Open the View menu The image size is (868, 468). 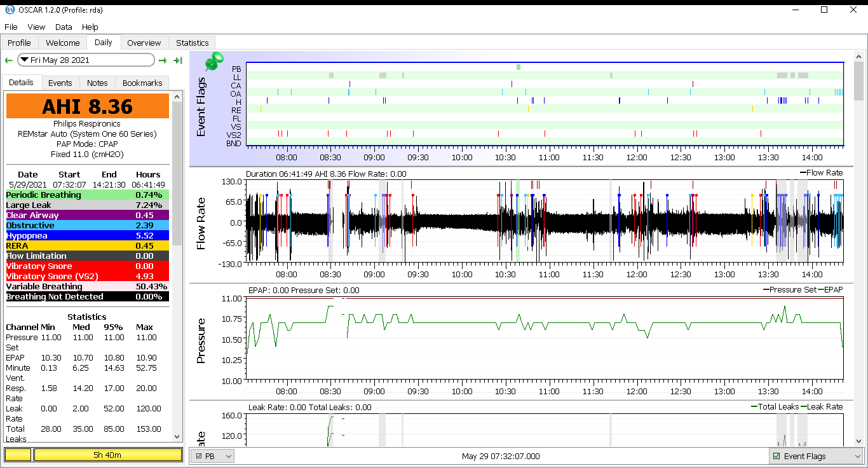[36, 27]
